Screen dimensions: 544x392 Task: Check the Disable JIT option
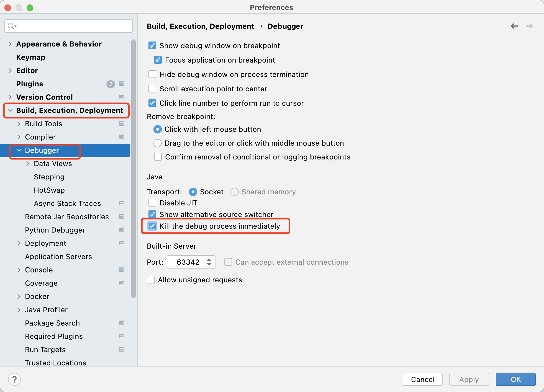[152, 203]
